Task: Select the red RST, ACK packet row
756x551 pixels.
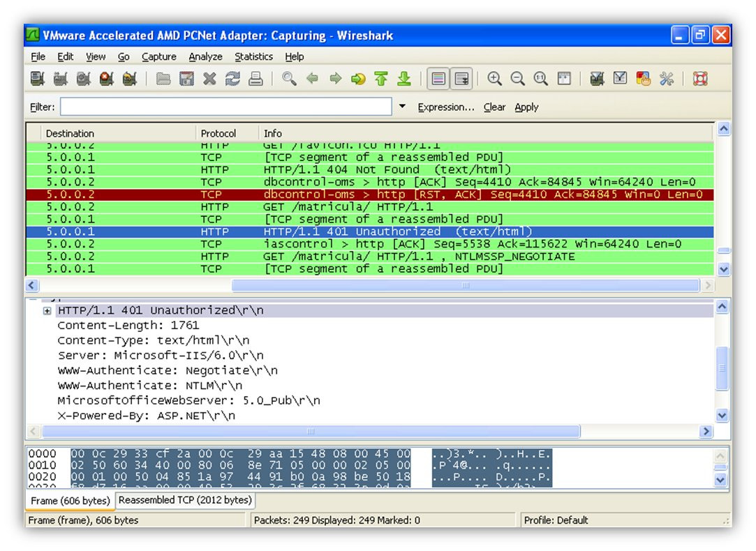Action: click(x=370, y=195)
